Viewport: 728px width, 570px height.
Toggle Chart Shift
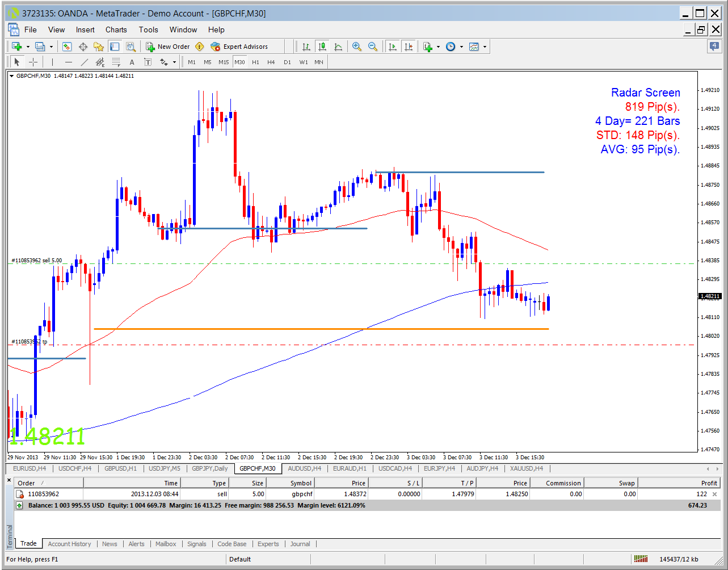408,47
